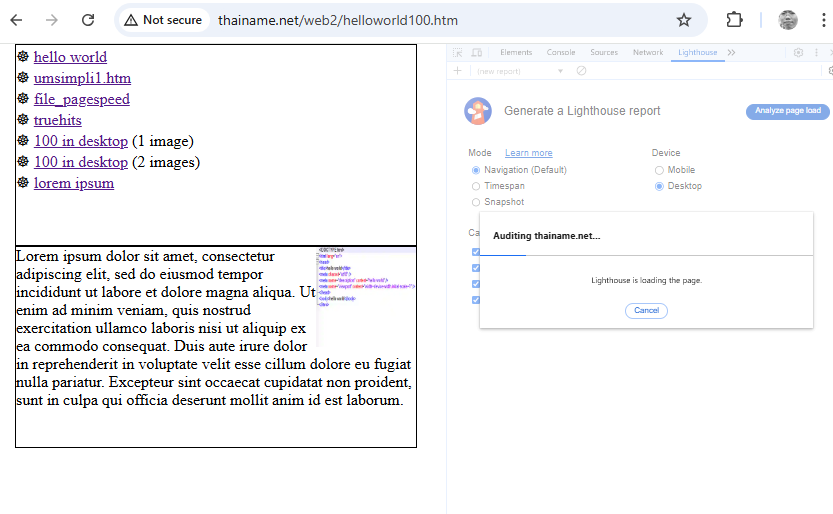Open the lorem ipsum link
Viewport: 833px width, 514px height.
click(x=74, y=183)
